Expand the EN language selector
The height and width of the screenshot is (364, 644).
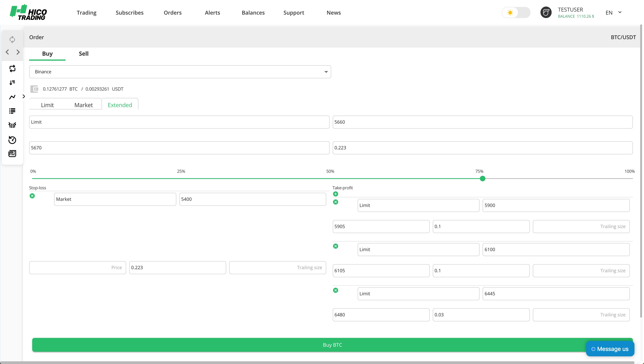613,12
